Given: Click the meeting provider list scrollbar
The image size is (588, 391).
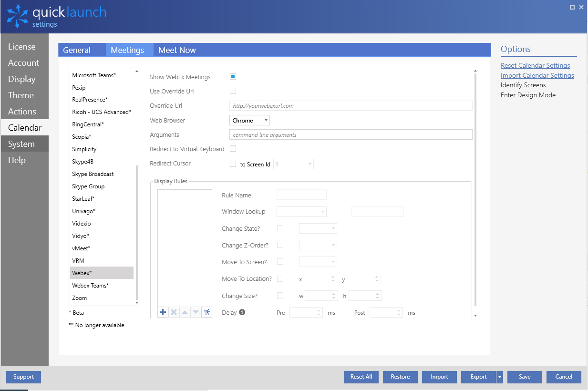Looking at the screenshot, I should click(x=137, y=232).
